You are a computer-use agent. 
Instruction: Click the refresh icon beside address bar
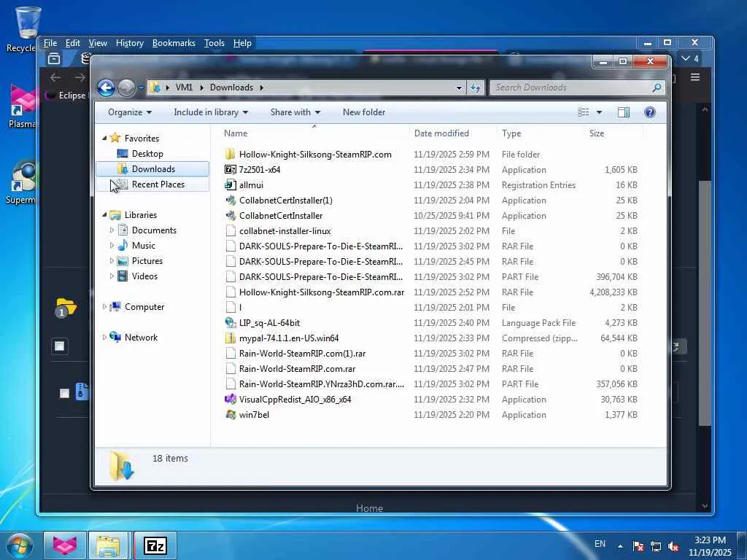[x=475, y=87]
